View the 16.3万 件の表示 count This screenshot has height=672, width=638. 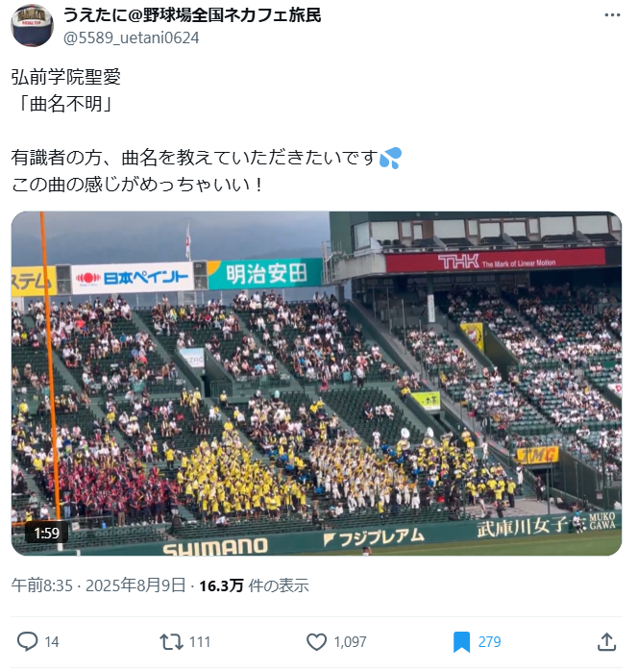pos(254,585)
